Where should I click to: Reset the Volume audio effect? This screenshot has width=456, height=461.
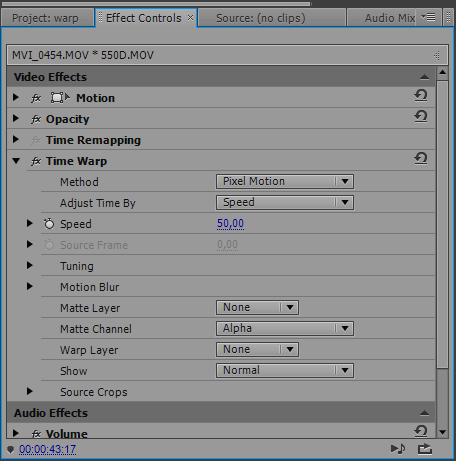coord(421,431)
